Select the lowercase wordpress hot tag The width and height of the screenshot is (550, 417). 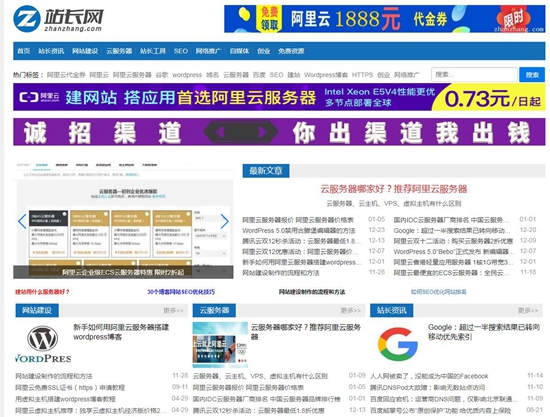pyautogui.click(x=187, y=75)
